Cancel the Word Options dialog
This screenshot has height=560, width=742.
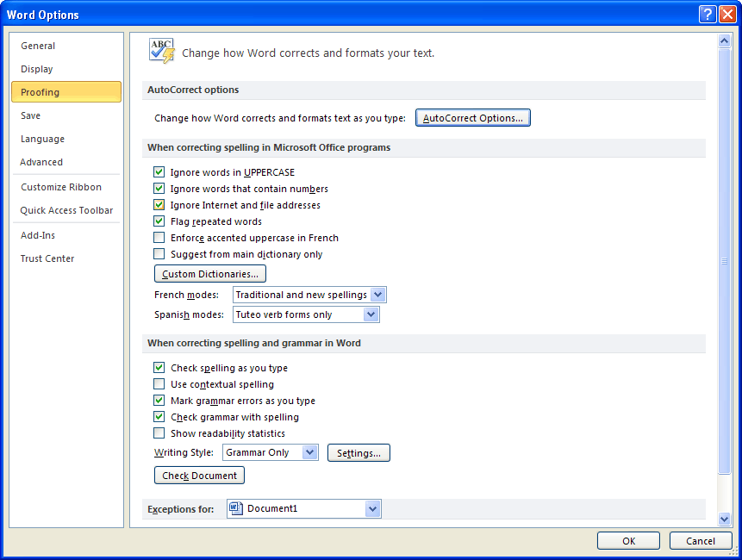701,540
